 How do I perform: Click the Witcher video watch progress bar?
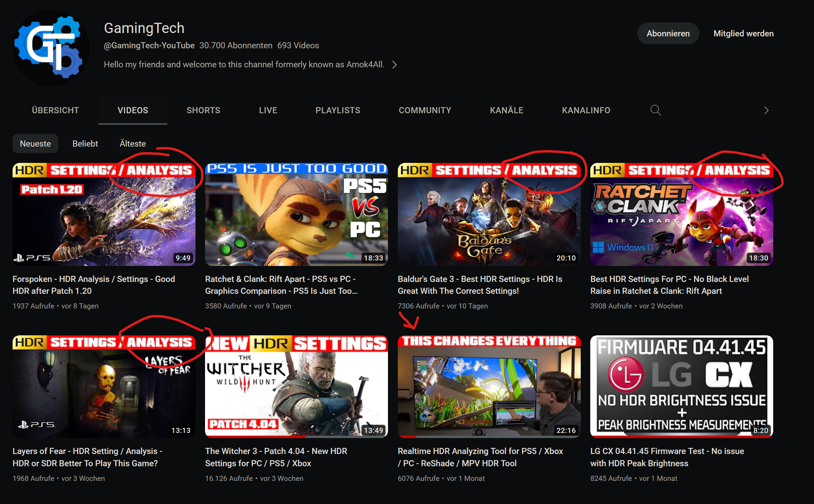coord(296,437)
